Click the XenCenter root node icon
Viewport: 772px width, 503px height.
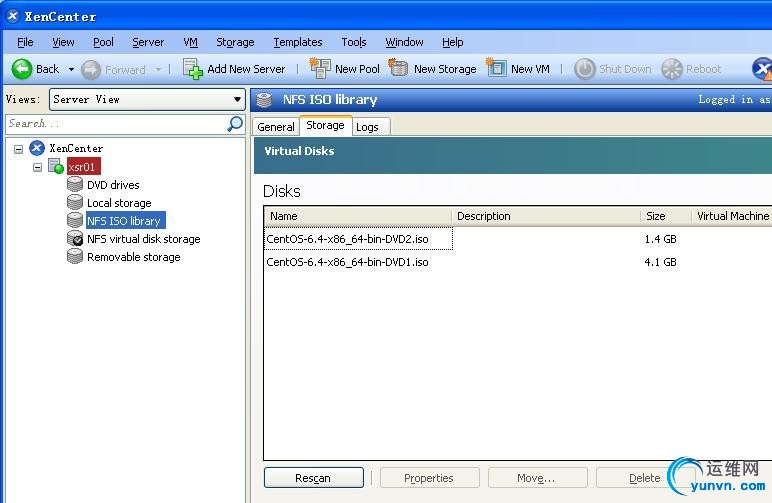click(x=37, y=148)
